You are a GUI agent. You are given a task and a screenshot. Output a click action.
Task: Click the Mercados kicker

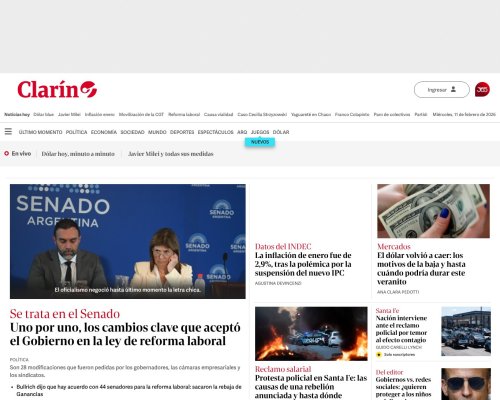(394, 247)
